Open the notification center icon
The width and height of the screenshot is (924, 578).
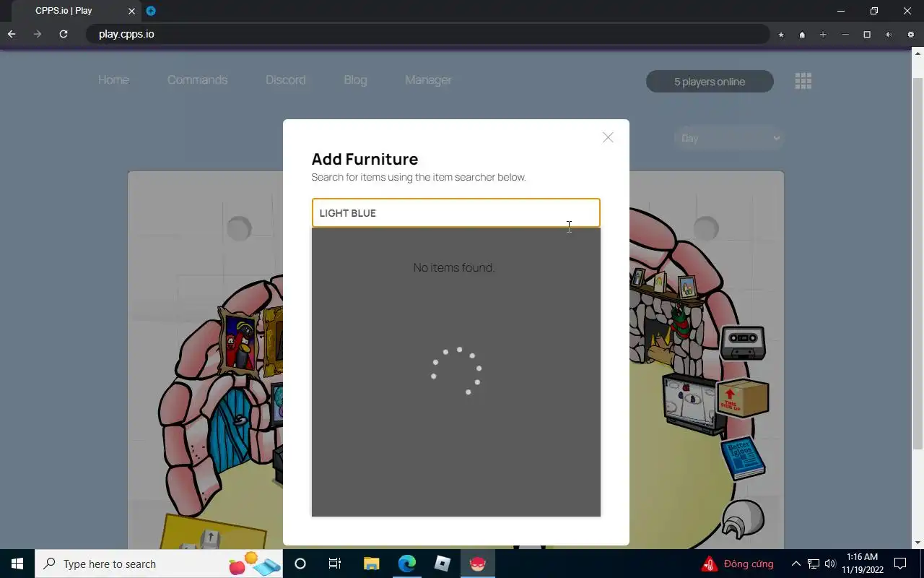click(900, 564)
